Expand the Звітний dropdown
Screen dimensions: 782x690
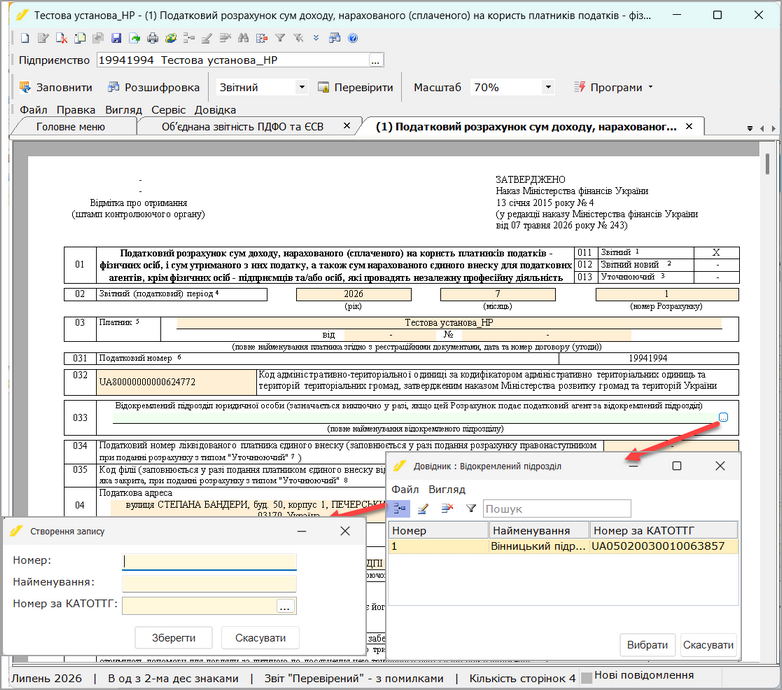click(x=302, y=87)
